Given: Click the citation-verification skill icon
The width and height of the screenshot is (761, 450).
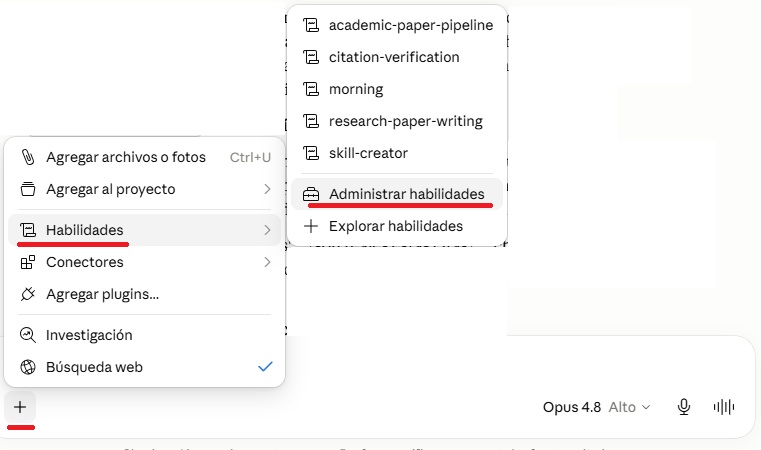Looking at the screenshot, I should 311,57.
